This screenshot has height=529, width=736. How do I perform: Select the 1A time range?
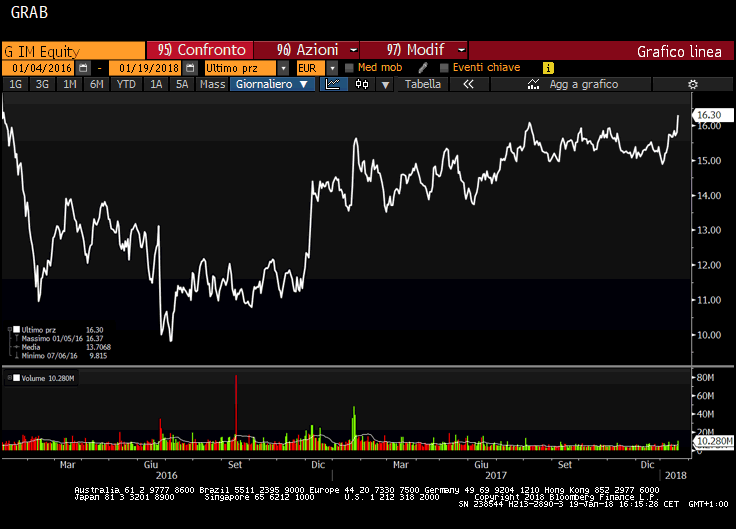[156, 84]
